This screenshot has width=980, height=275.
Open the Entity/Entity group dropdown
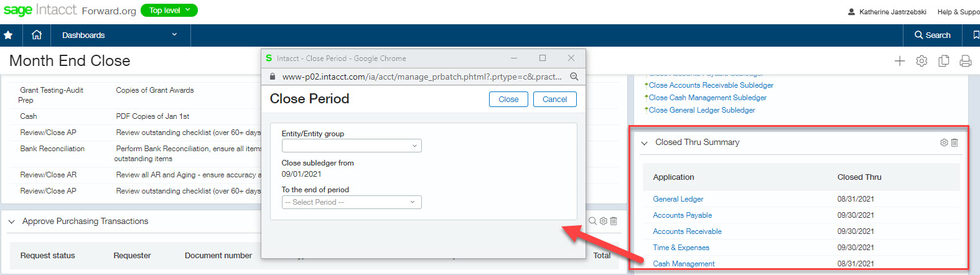point(352,146)
